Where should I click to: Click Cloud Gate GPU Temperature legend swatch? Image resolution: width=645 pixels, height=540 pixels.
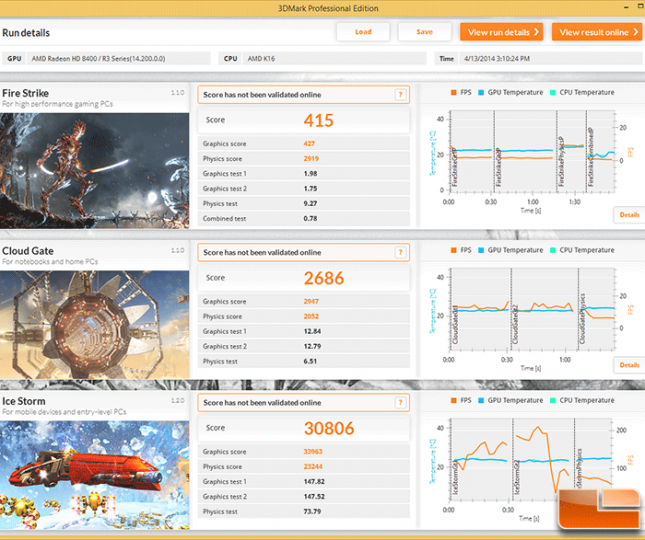click(x=480, y=250)
